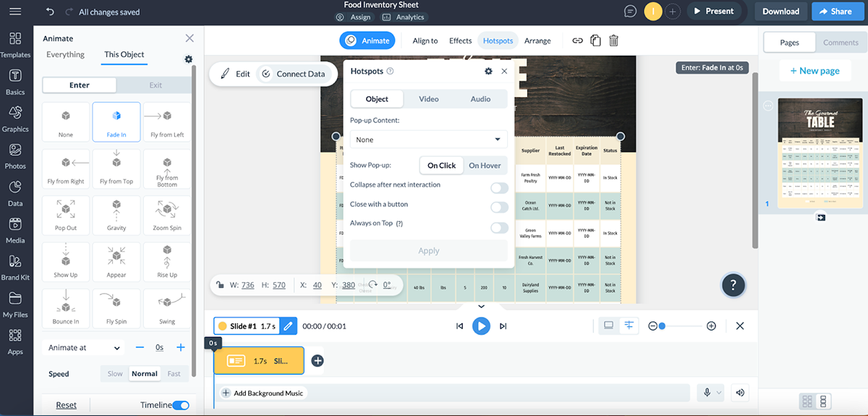The image size is (868, 416).
Task: Click Add Background Music
Action: (x=263, y=393)
